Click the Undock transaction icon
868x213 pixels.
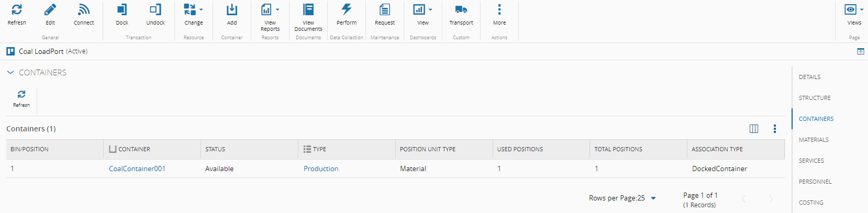[155, 10]
